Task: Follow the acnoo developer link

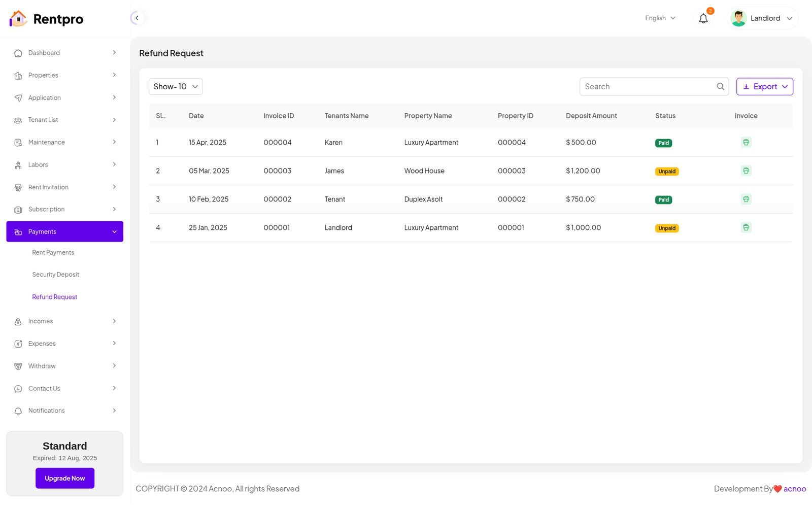Action: (x=794, y=489)
